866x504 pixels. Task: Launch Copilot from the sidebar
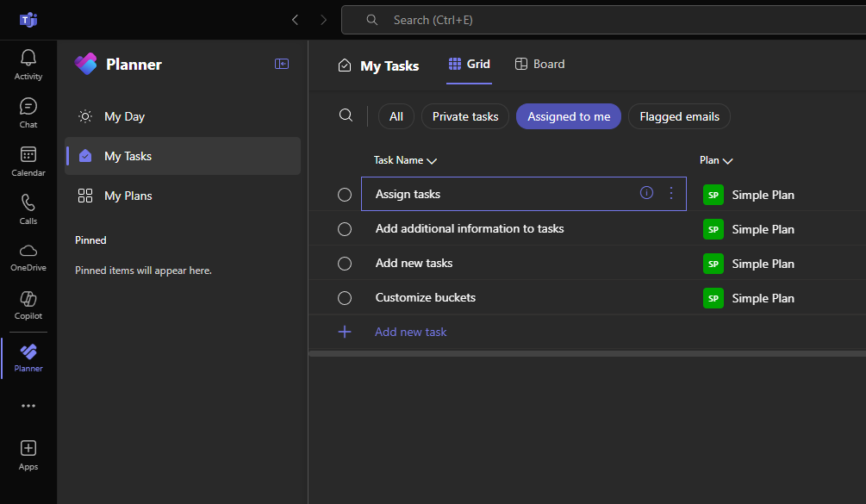pyautogui.click(x=28, y=304)
